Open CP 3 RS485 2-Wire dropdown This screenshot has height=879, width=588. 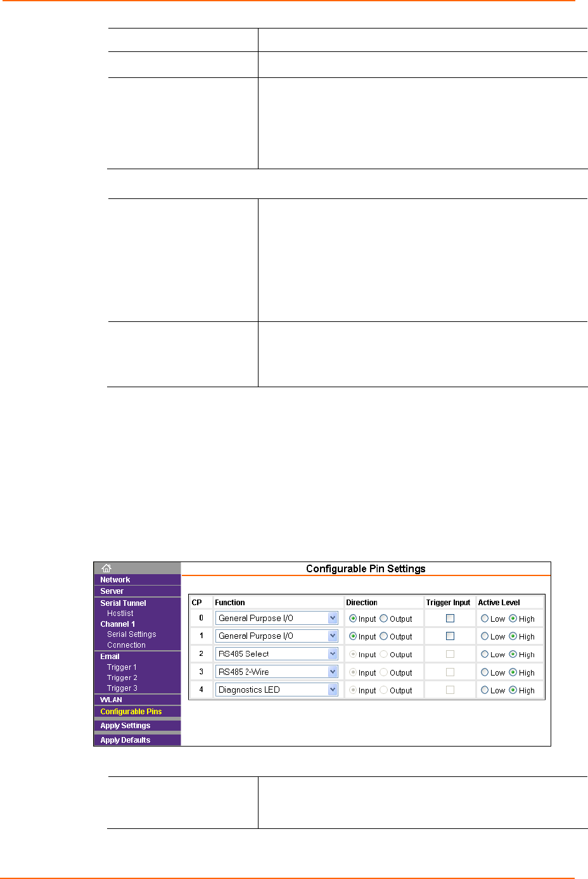pyautogui.click(x=276, y=672)
